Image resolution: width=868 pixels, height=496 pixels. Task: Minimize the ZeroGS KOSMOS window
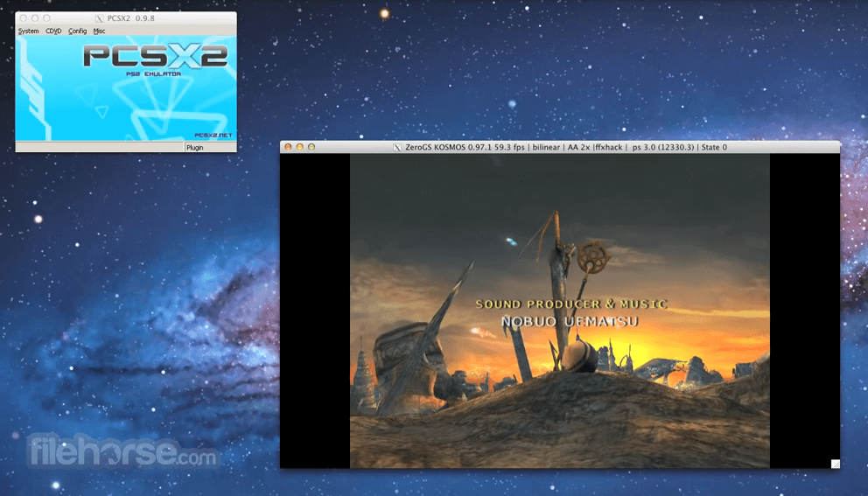299,147
